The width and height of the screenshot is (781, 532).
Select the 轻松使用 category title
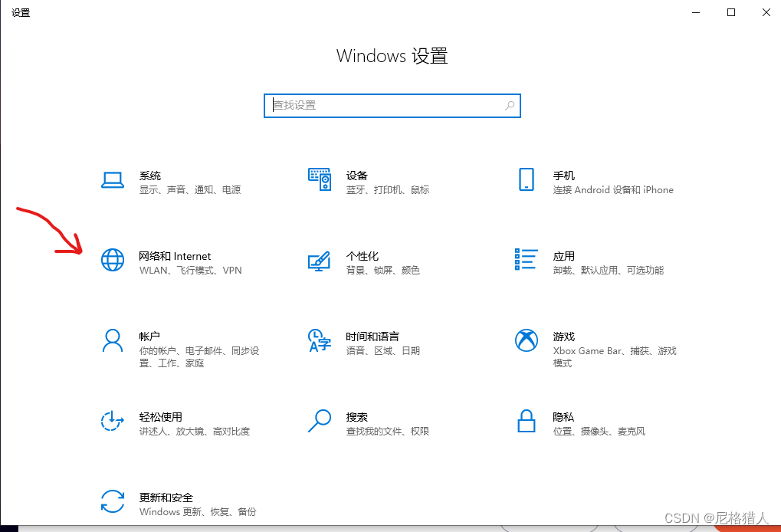coord(160,417)
